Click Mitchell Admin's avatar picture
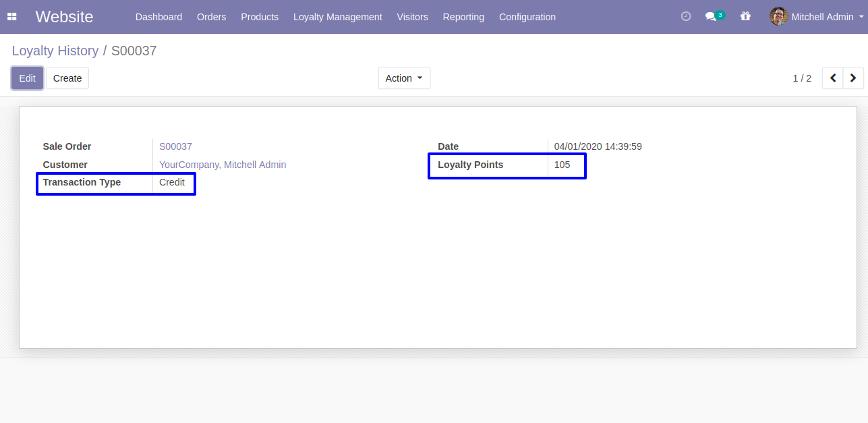Image resolution: width=868 pixels, height=423 pixels. [x=778, y=17]
